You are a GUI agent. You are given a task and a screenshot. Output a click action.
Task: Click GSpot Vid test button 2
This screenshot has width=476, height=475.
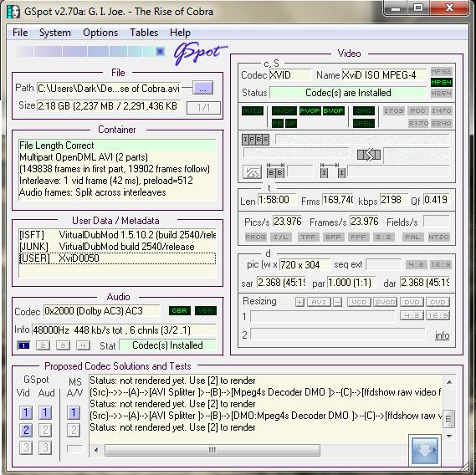(26, 430)
